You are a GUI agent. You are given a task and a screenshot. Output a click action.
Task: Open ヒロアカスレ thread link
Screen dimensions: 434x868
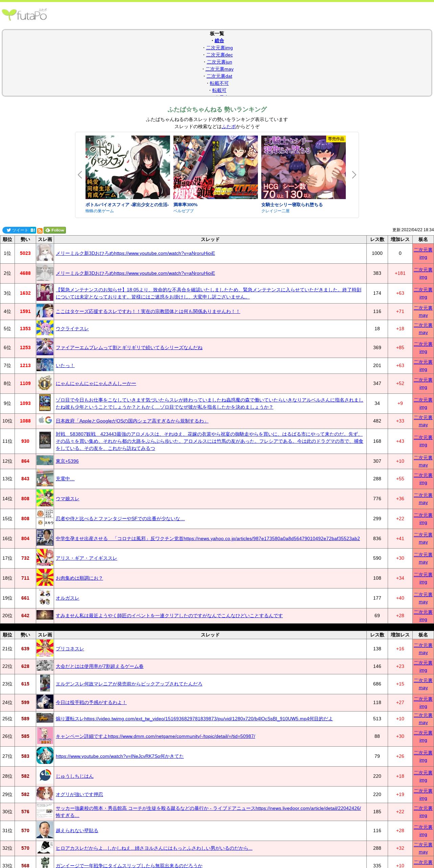coord(154,848)
